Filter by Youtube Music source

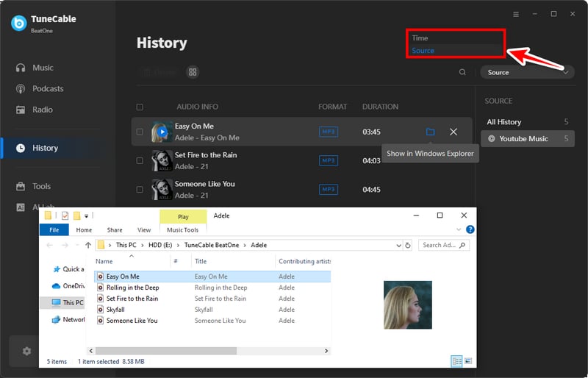(x=527, y=138)
